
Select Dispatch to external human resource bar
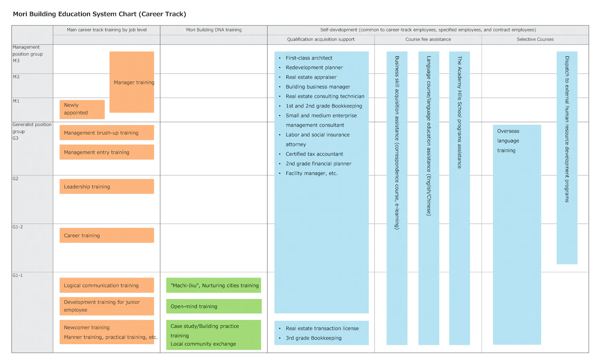point(567,158)
